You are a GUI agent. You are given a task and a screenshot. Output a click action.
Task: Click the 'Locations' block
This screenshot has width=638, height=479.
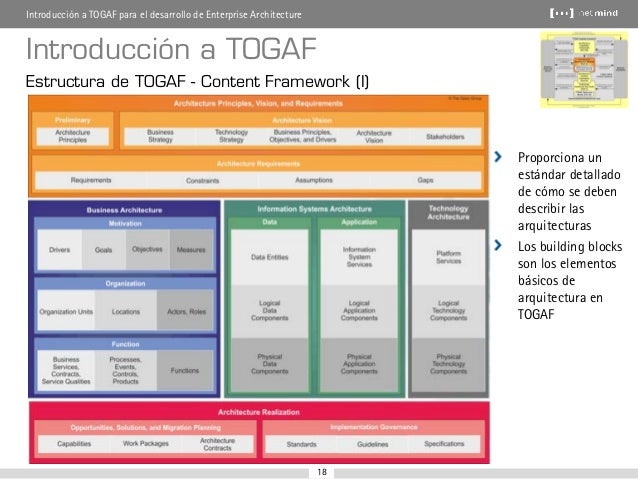(126, 311)
